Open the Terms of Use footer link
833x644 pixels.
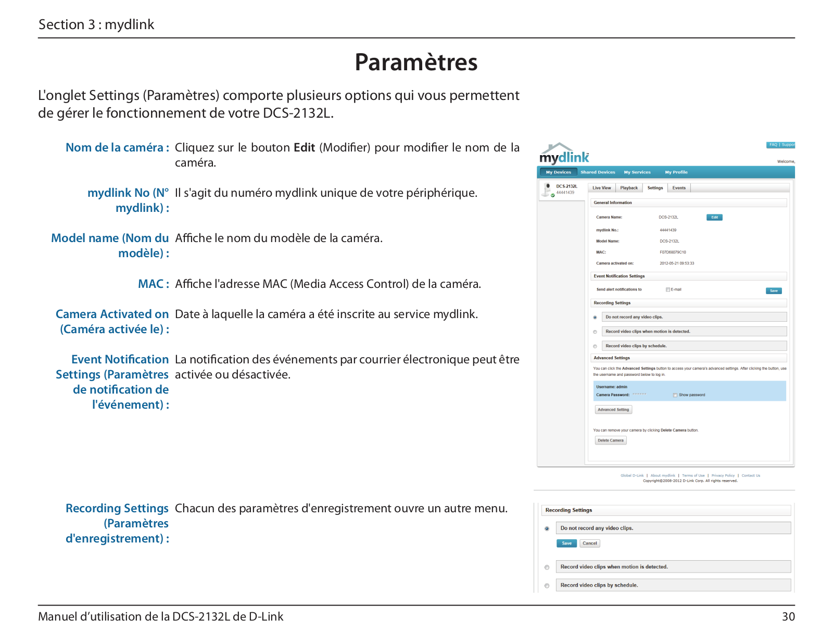pyautogui.click(x=693, y=476)
